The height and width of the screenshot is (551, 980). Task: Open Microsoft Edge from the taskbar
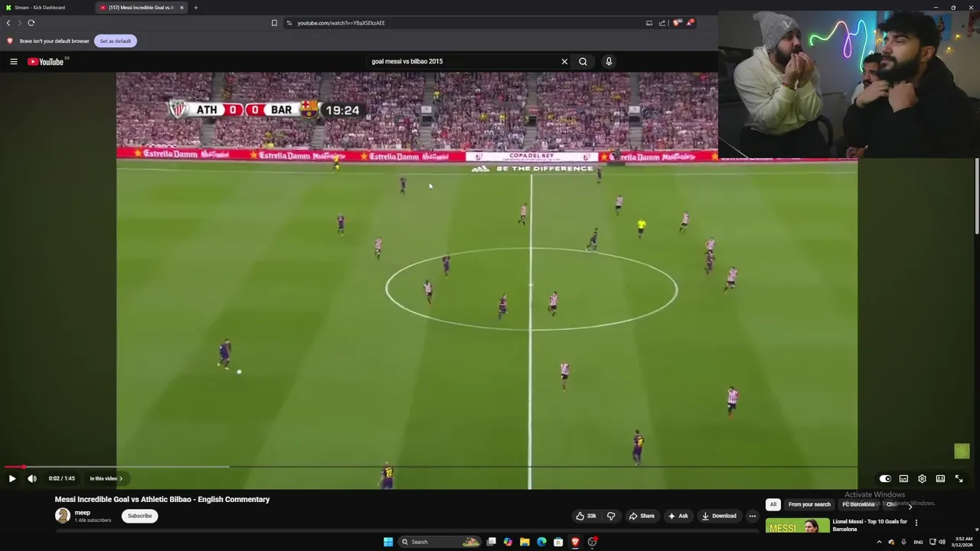point(541,542)
